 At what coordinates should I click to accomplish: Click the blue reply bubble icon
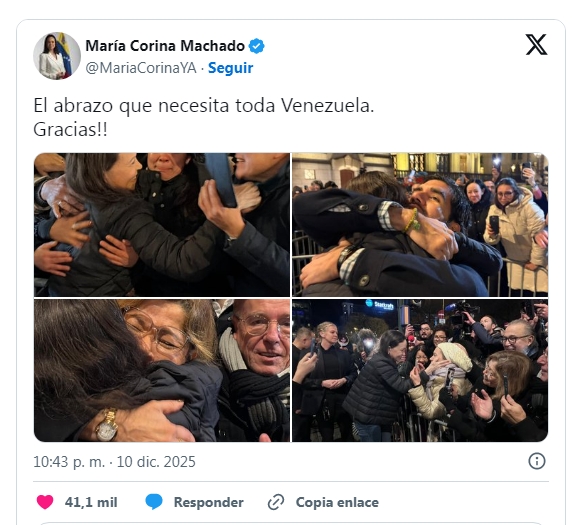pyautogui.click(x=154, y=502)
